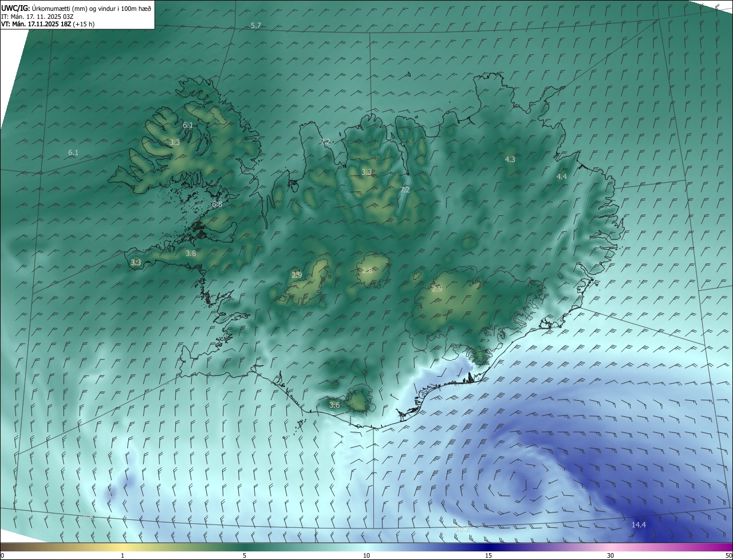Click the color scale tick label 0
This screenshot has width=733, height=560.
(2, 555)
